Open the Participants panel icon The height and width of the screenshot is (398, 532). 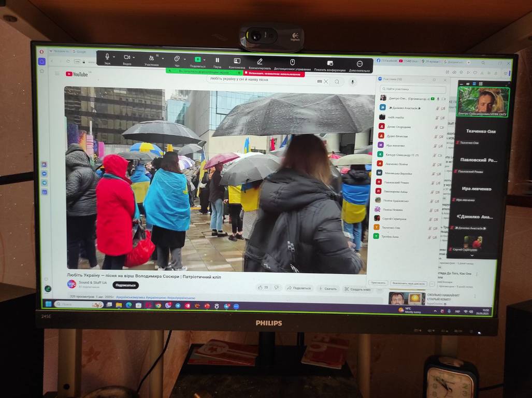tap(151, 58)
